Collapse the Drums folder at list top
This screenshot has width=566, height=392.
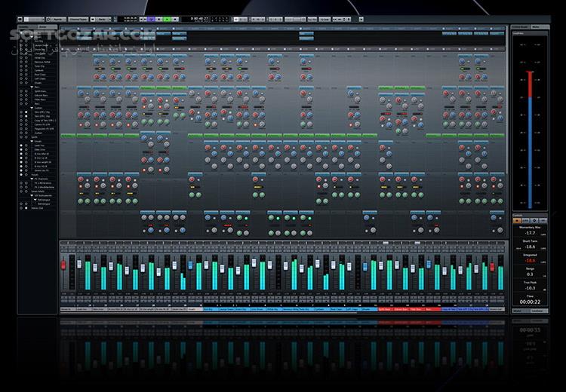tap(32, 37)
